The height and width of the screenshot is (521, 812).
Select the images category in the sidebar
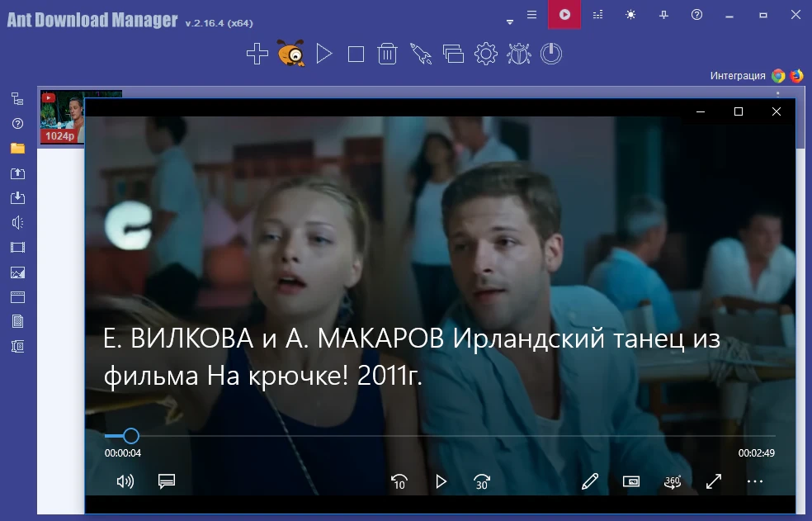point(17,272)
